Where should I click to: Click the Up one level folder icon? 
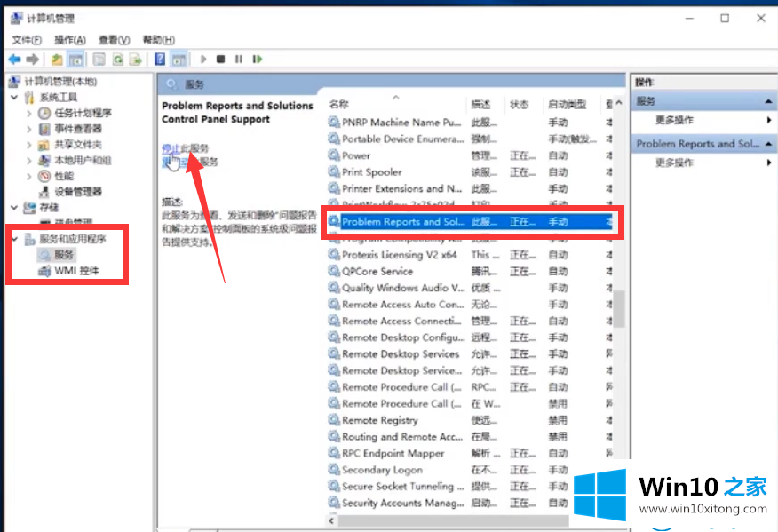[x=57, y=60]
